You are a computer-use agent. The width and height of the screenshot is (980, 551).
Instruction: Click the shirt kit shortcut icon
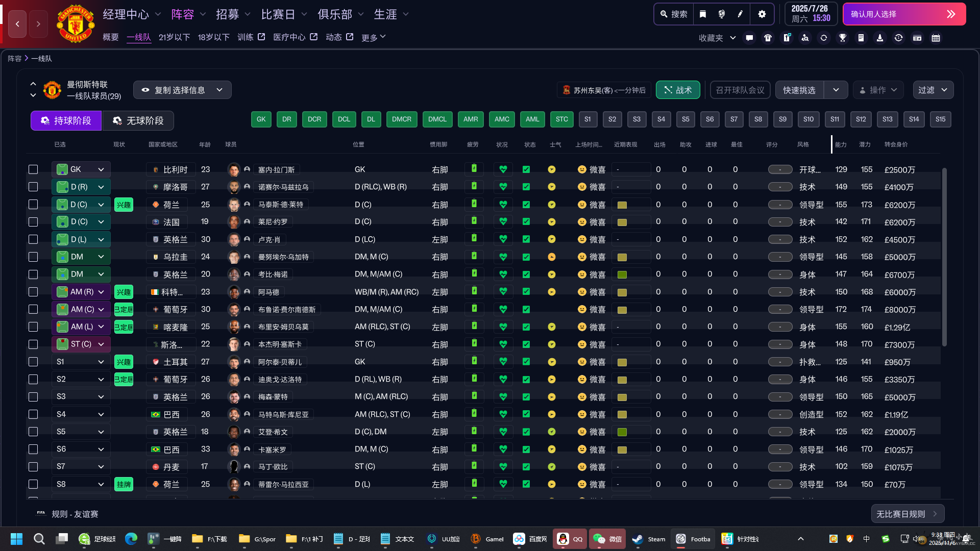pyautogui.click(x=768, y=38)
